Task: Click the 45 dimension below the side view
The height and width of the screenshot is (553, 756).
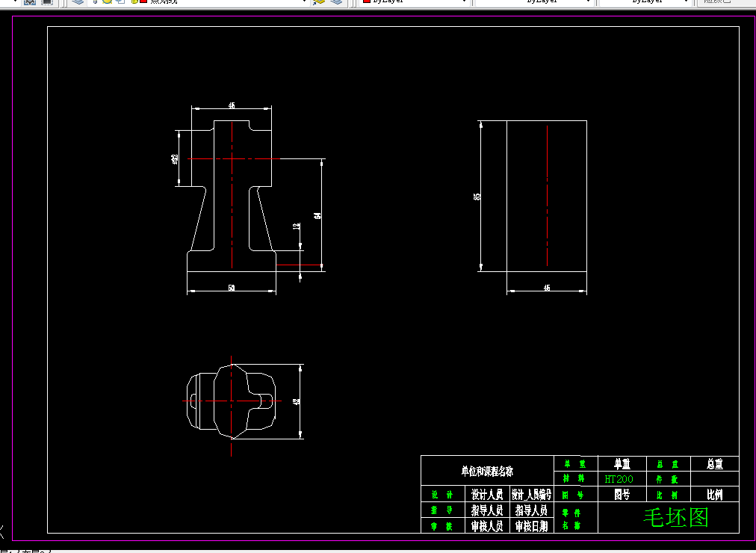Action: 547,288
